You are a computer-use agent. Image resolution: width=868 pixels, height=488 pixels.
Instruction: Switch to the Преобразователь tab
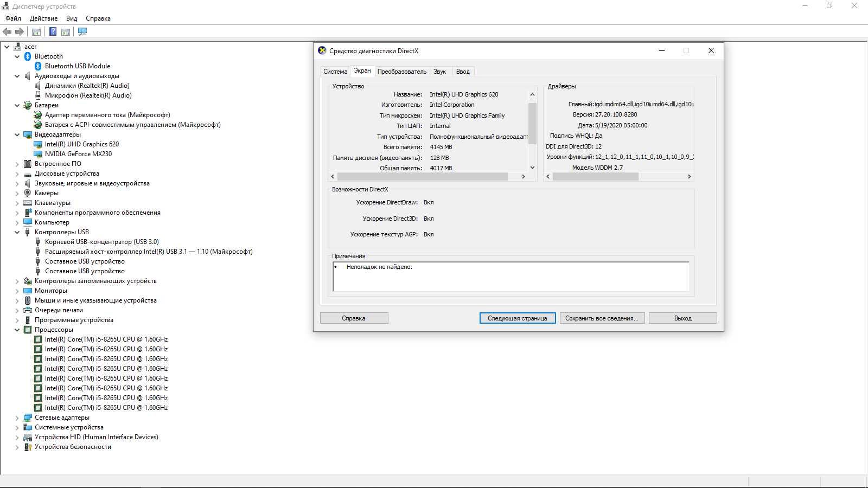point(402,72)
